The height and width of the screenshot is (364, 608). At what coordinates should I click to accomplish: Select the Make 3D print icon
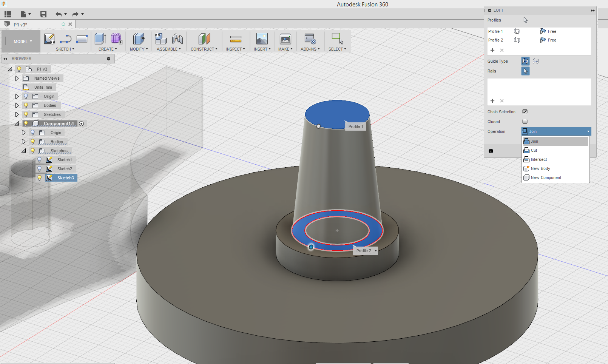click(285, 39)
